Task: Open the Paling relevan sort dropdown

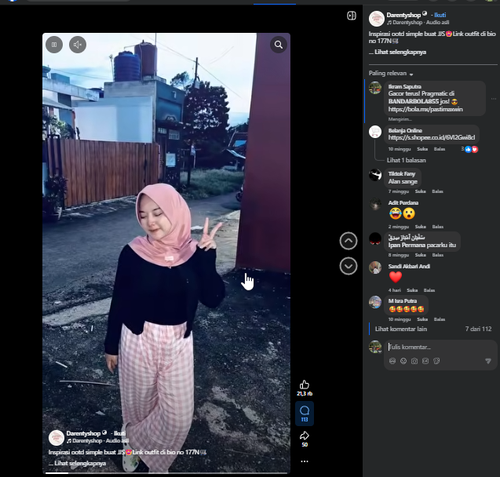Action: (391, 73)
